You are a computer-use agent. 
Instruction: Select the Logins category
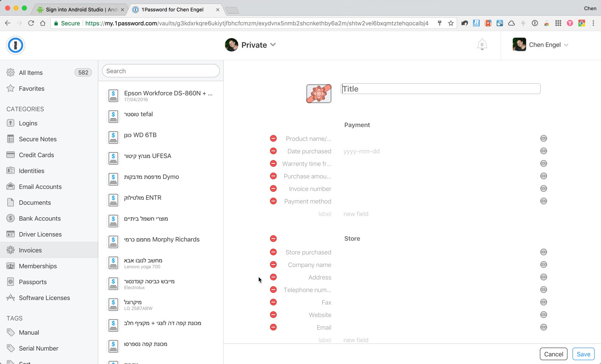pos(49,123)
